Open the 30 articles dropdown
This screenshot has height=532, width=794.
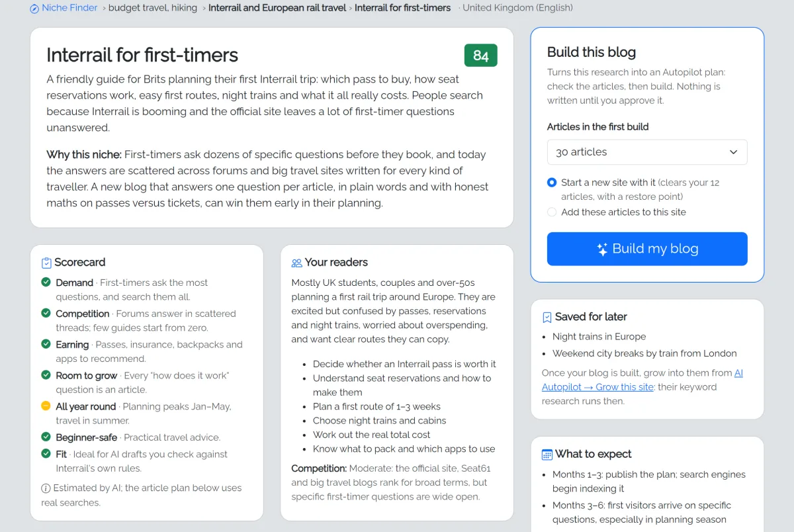pyautogui.click(x=647, y=152)
